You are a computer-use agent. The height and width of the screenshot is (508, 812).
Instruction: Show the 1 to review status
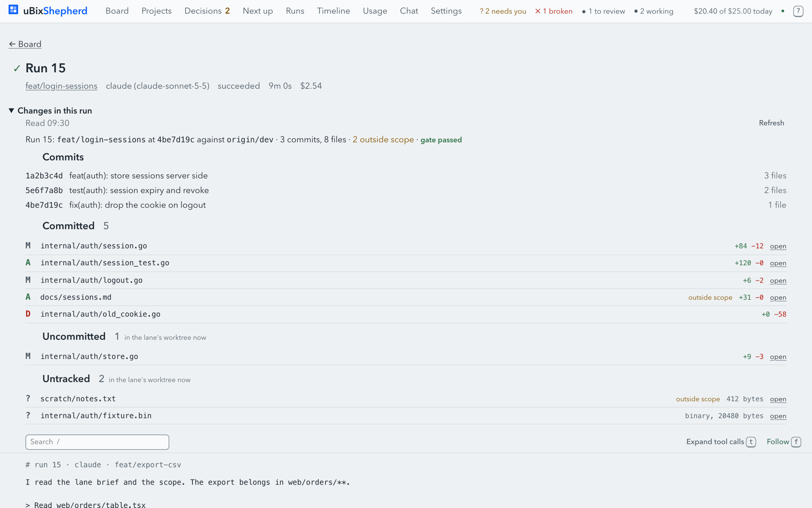pos(603,11)
